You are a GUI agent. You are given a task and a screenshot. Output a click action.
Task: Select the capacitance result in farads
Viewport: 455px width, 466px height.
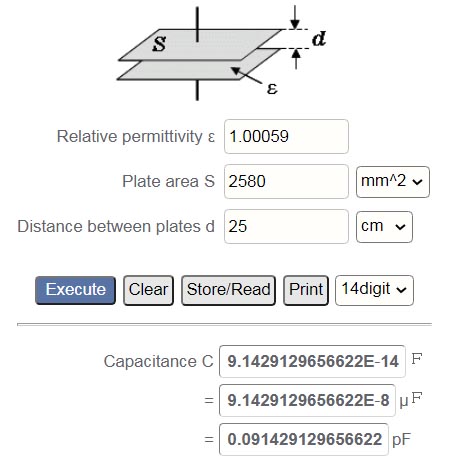312,361
